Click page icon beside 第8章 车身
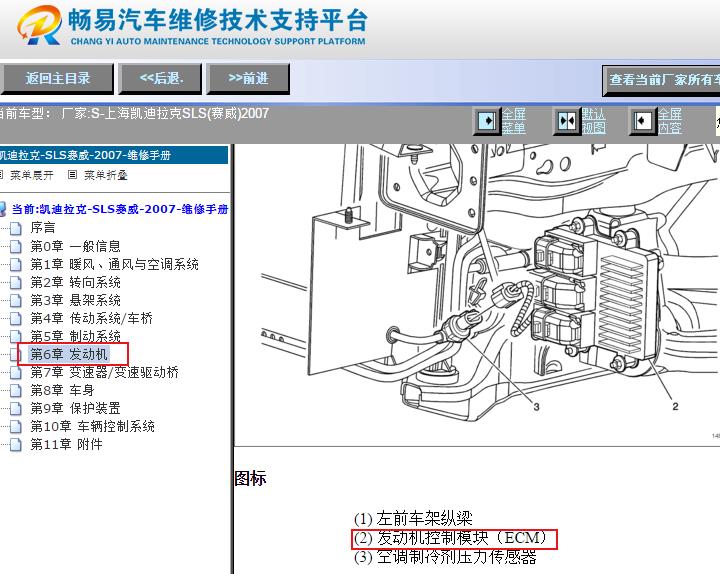 pos(16,391)
